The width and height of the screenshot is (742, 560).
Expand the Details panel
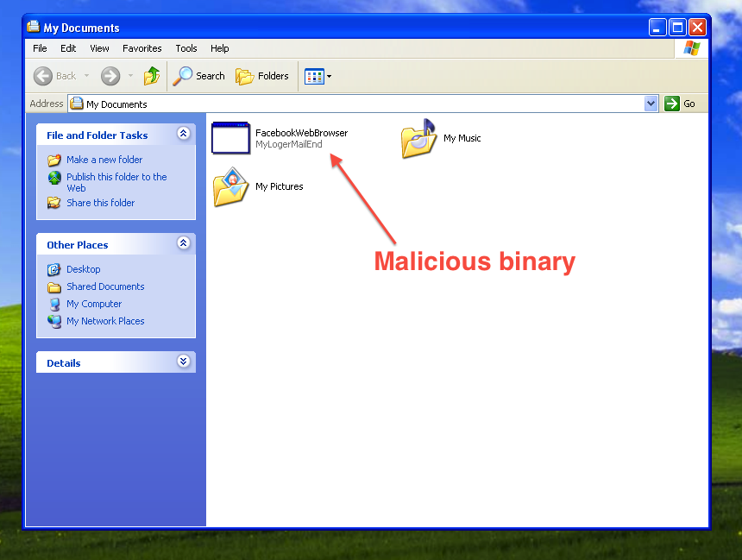183,362
